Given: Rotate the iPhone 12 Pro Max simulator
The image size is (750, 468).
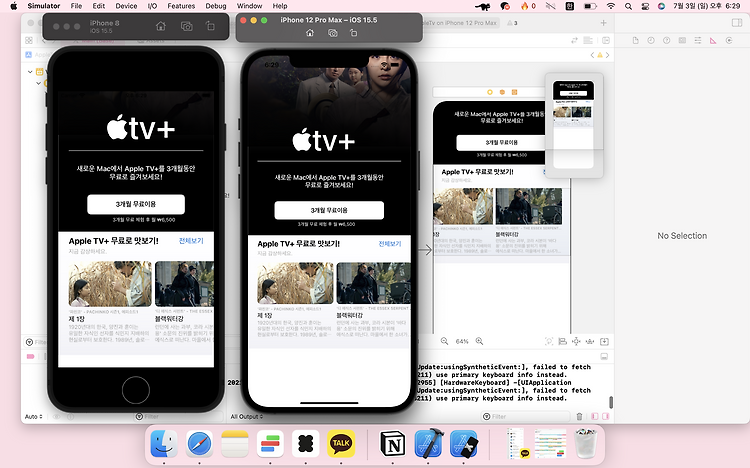Looking at the screenshot, I should point(353,33).
